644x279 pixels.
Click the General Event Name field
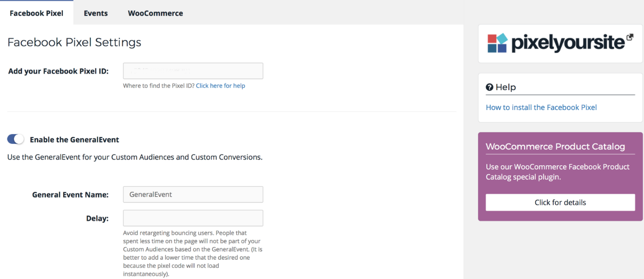pyautogui.click(x=193, y=195)
